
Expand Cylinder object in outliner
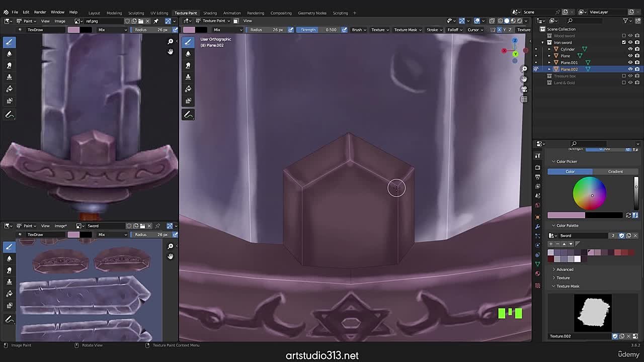click(x=549, y=49)
